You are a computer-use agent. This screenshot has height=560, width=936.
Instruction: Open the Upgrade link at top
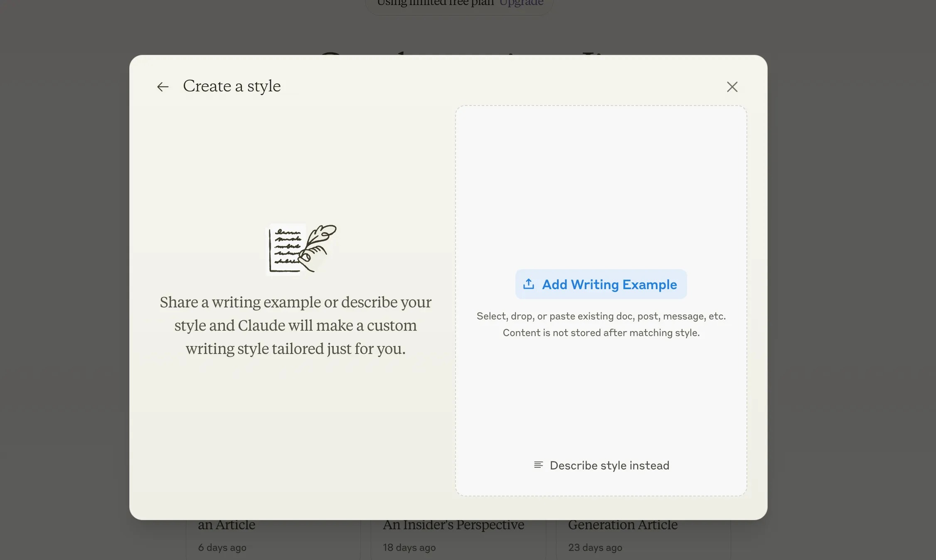pos(521,3)
